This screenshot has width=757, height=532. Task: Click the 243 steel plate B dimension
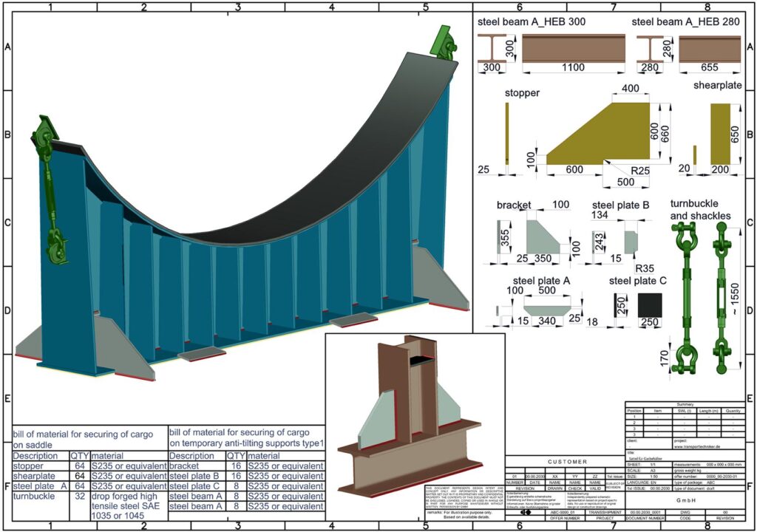pyautogui.click(x=600, y=241)
